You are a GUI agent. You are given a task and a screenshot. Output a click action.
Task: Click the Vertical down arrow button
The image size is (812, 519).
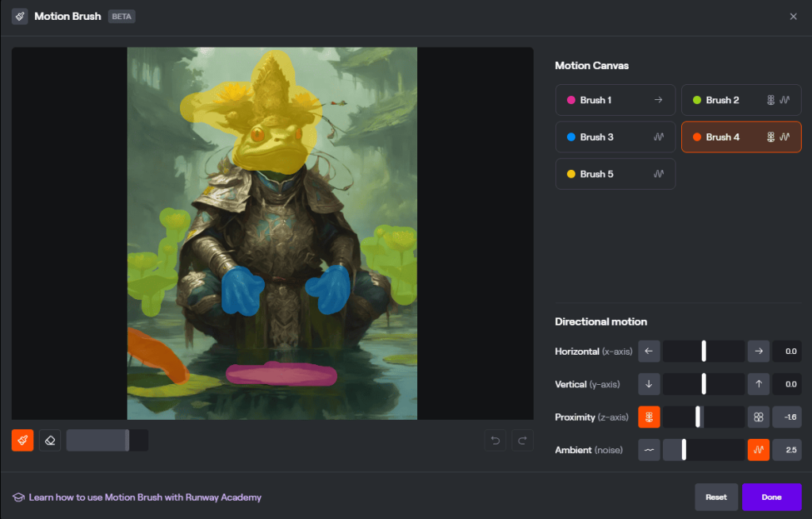649,384
